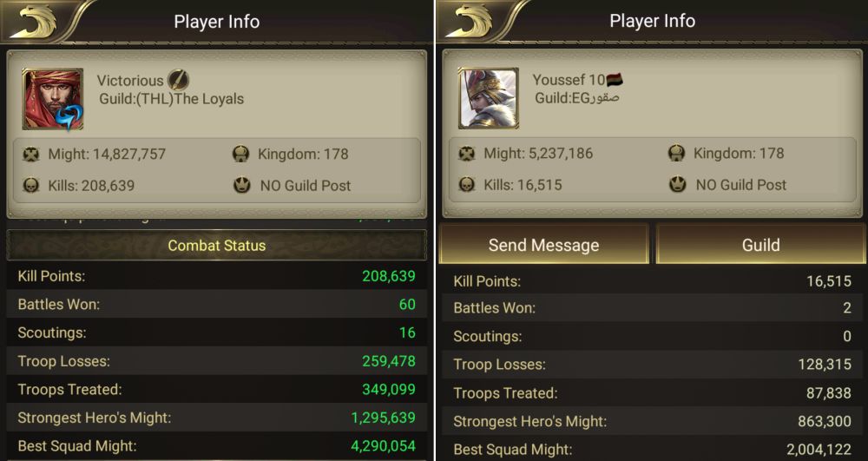
Task: Click the Guild:(THL)The Loyals text
Action: [171, 99]
